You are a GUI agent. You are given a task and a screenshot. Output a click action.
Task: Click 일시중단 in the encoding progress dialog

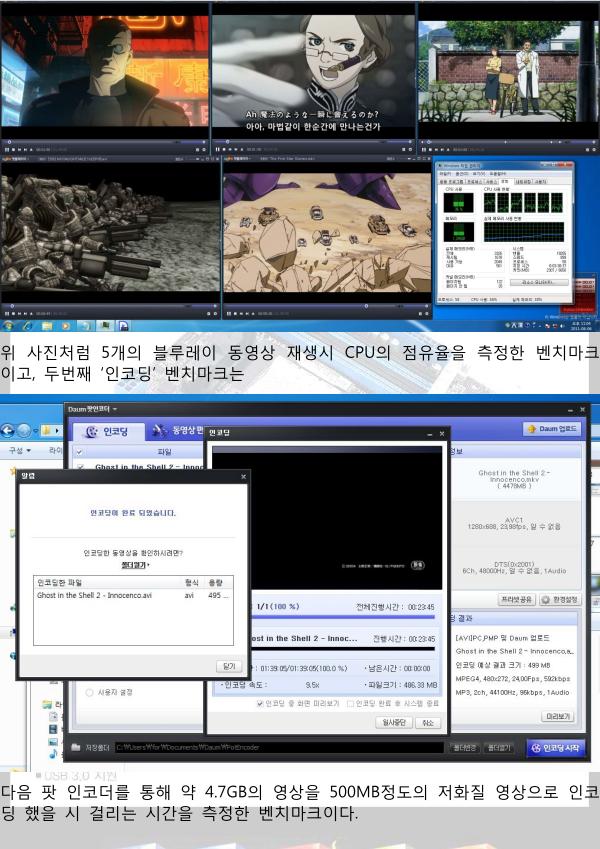click(394, 723)
